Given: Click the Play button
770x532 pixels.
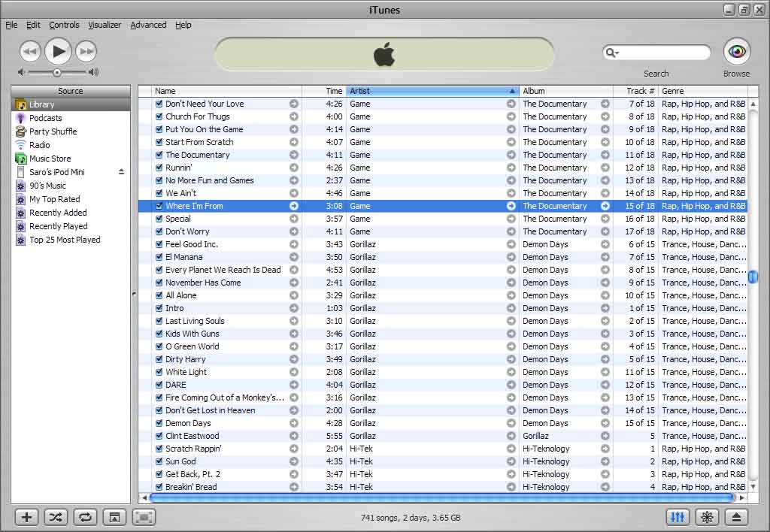Looking at the screenshot, I should coord(59,51).
